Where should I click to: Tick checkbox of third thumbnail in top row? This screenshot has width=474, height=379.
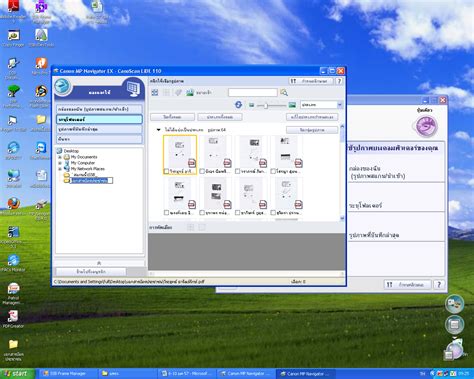click(237, 171)
